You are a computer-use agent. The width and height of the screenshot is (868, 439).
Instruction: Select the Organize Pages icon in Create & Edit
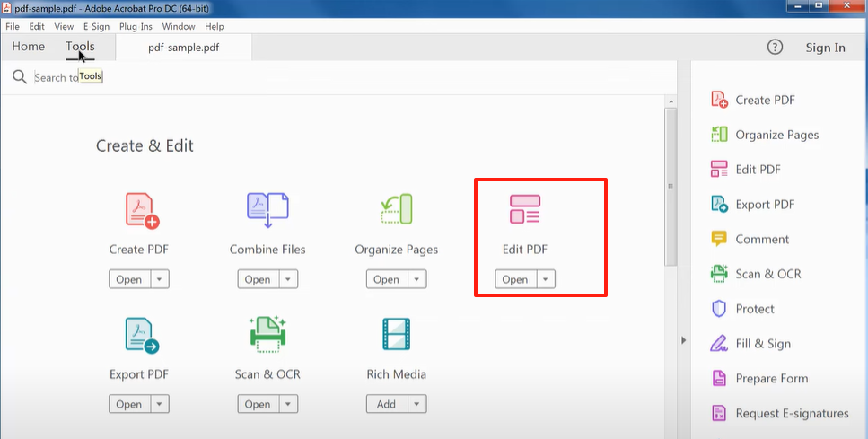pyautogui.click(x=397, y=208)
